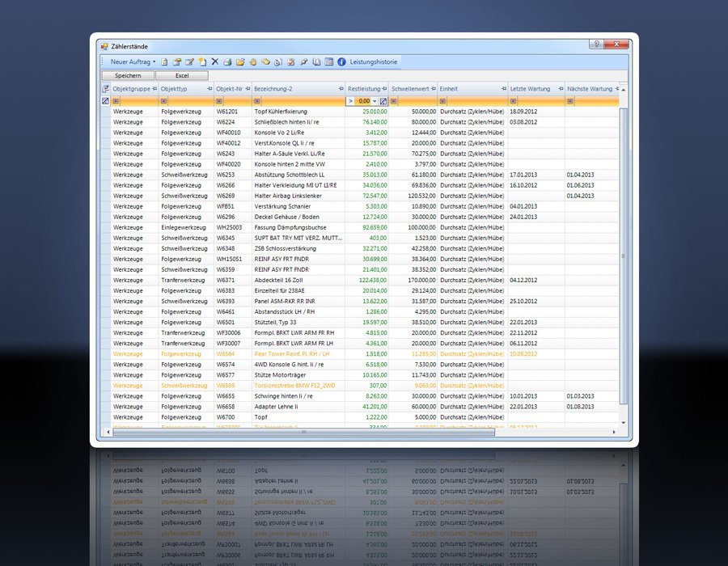Open Leistungshistorie
The image size is (728, 566).
coord(373,61)
